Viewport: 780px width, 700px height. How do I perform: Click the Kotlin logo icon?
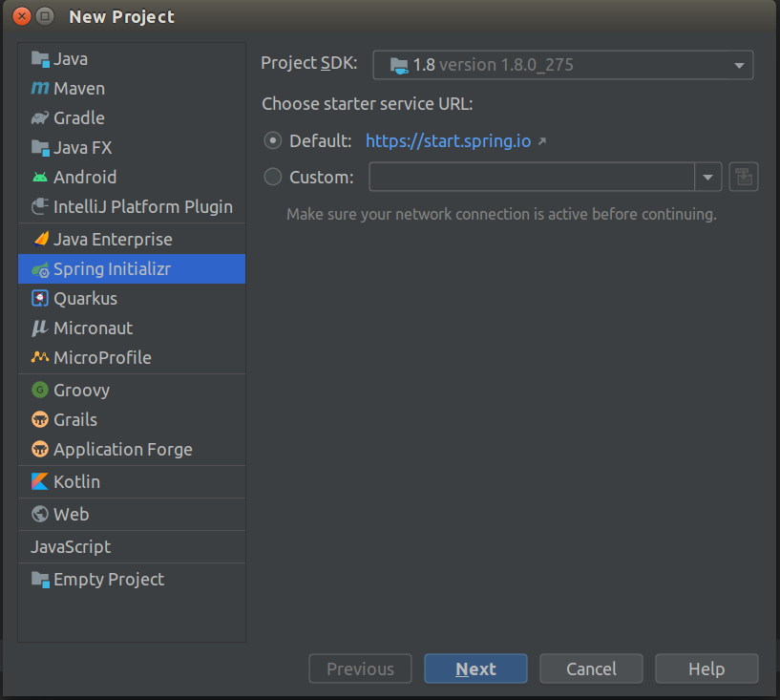pyautogui.click(x=40, y=482)
